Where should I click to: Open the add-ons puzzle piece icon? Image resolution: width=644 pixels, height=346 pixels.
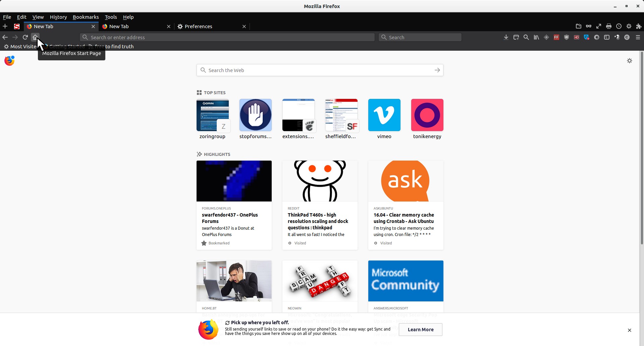(639, 26)
